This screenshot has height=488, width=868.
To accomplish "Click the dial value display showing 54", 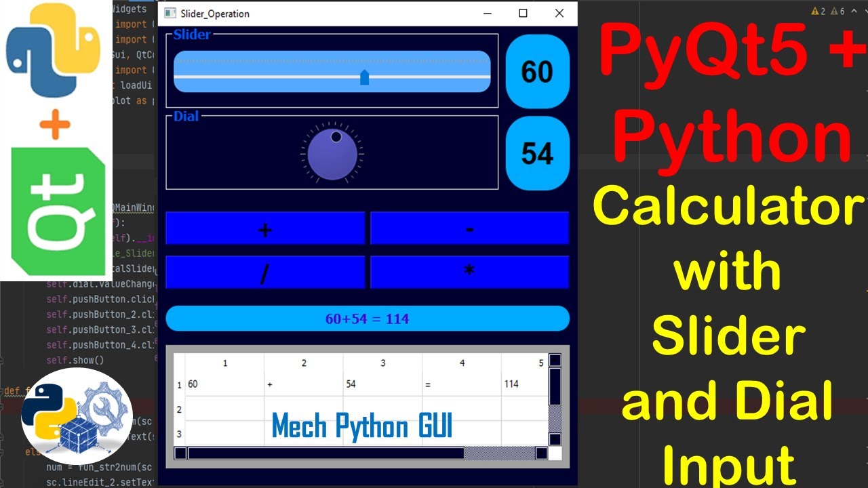I will click(x=537, y=153).
